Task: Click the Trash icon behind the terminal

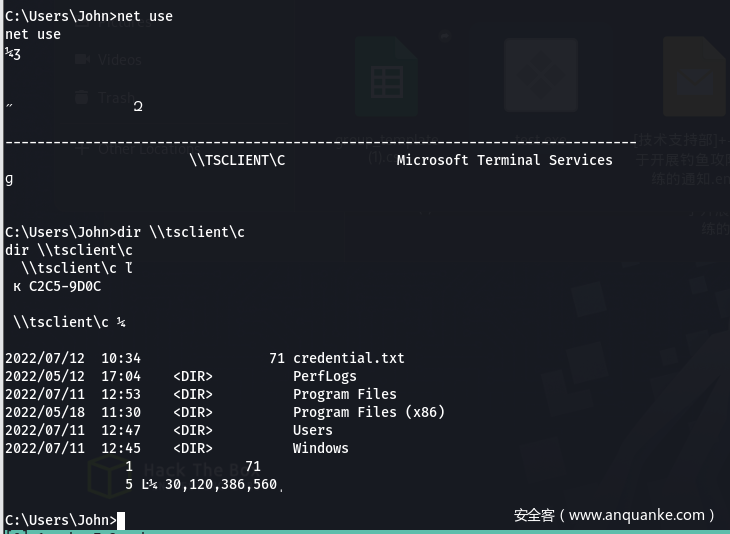Action: point(83,98)
